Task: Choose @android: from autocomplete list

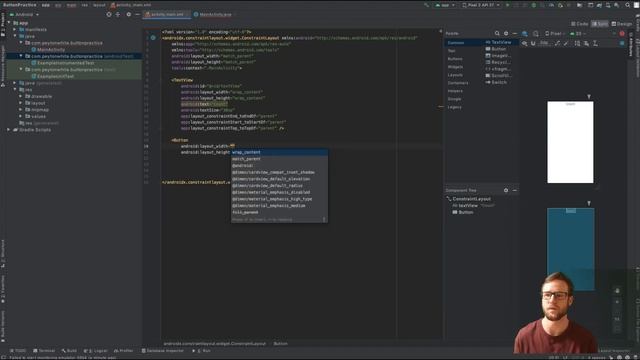Action: pos(279,166)
